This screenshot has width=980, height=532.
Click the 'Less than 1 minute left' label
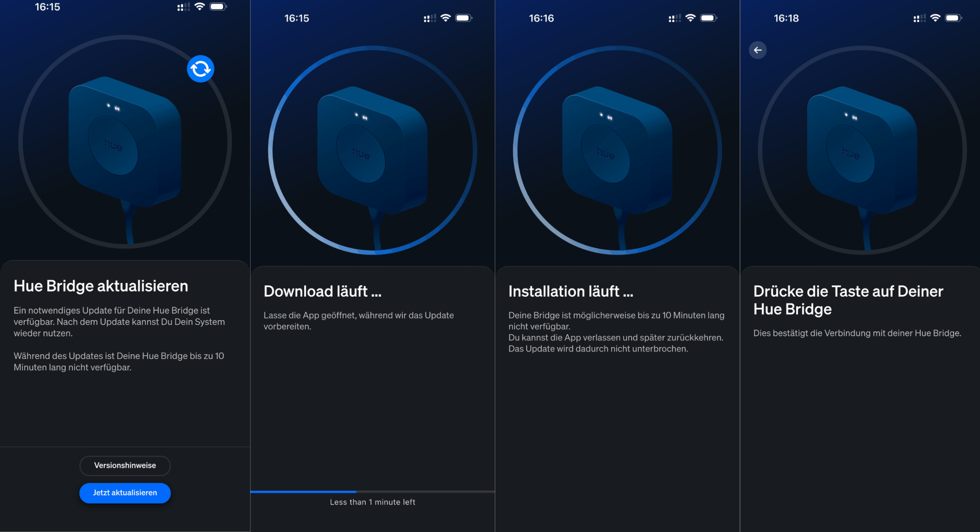(x=372, y=502)
